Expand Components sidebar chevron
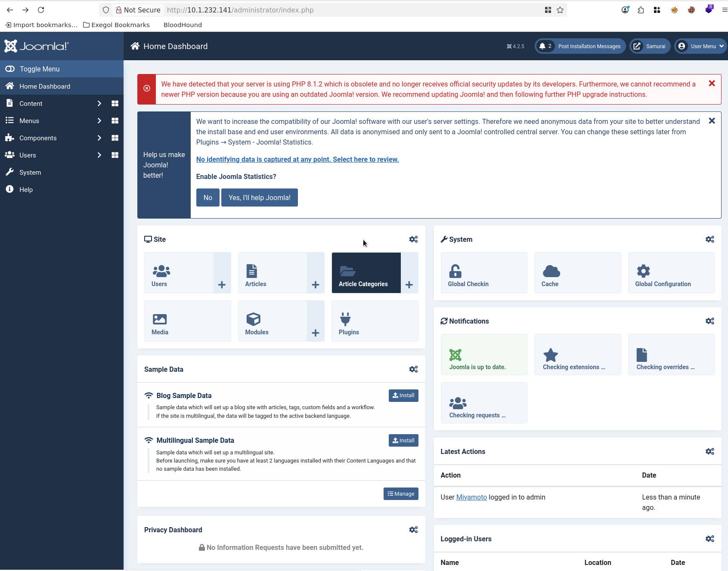 [99, 138]
